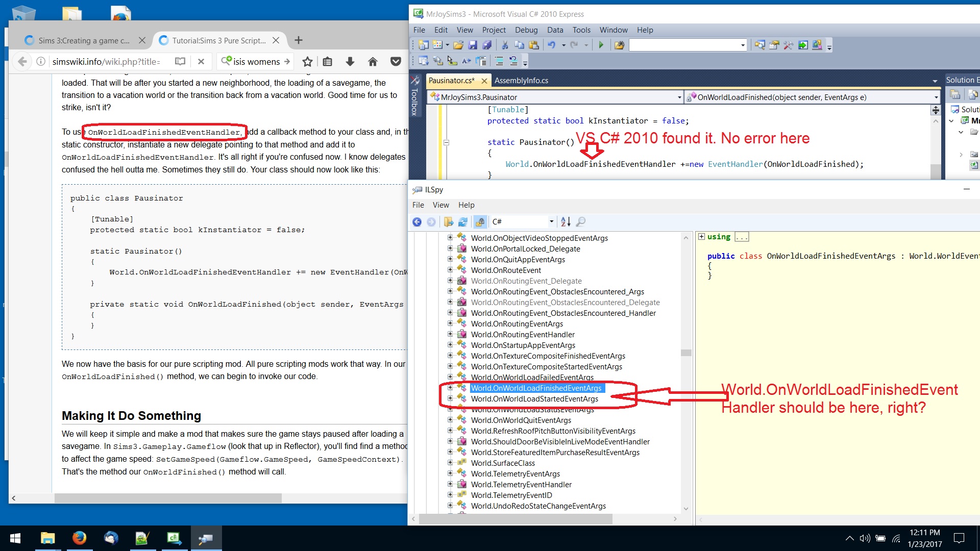Open MrJoySims3.Pausinator class dropdown

click(x=679, y=97)
